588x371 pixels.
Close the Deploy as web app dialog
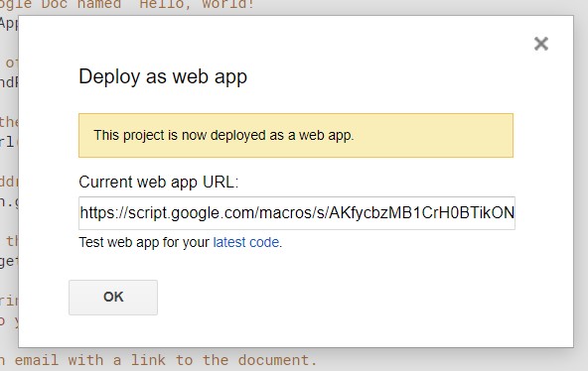tap(541, 44)
